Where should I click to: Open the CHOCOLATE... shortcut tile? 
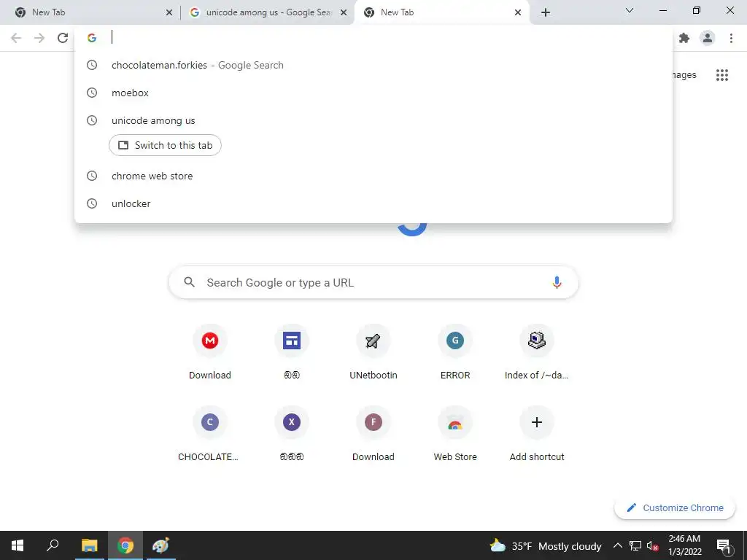pyautogui.click(x=209, y=434)
